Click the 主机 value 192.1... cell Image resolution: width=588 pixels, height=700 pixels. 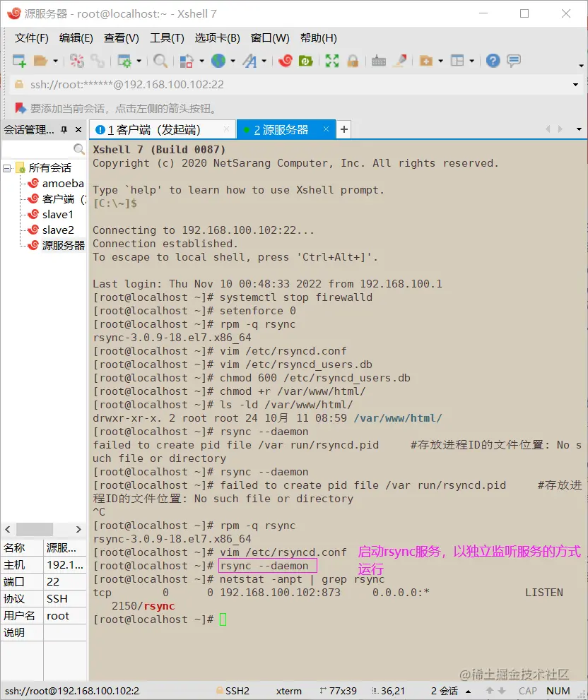point(65,565)
